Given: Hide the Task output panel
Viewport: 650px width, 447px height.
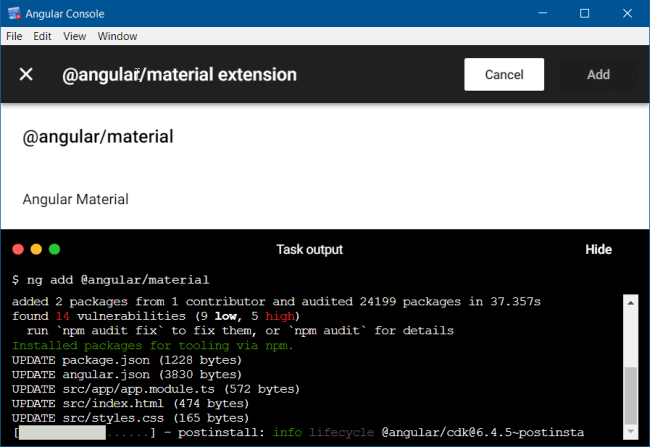Looking at the screenshot, I should 598,250.
